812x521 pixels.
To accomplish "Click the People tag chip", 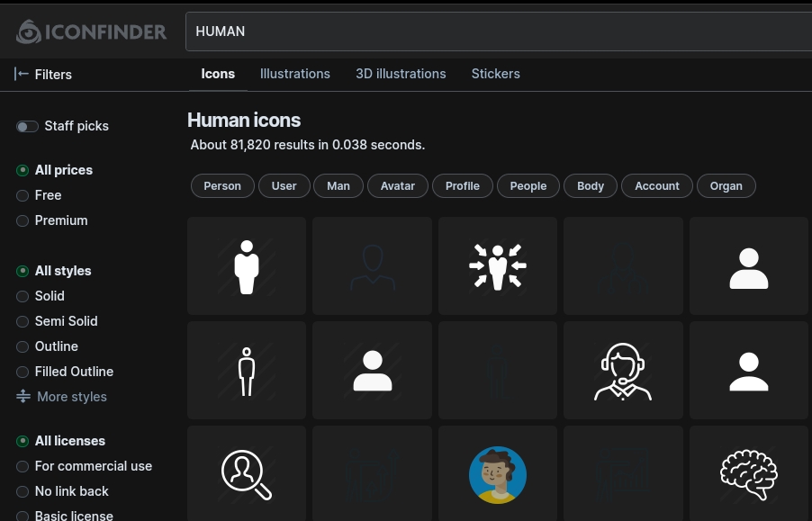I will pyautogui.click(x=528, y=185).
